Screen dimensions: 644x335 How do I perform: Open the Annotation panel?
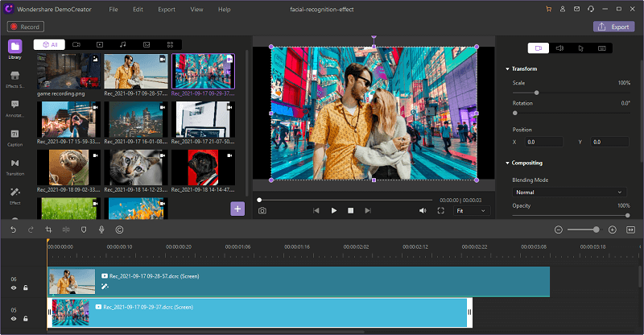tap(14, 108)
